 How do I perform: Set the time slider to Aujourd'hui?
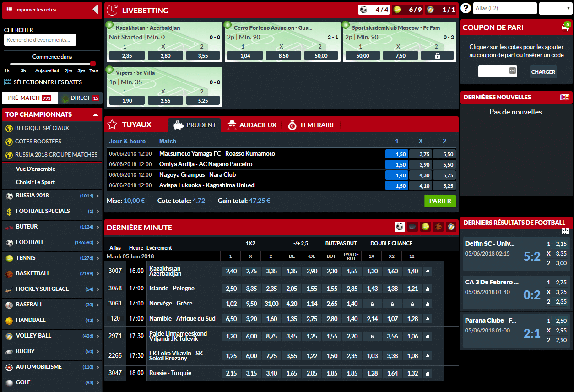point(47,71)
